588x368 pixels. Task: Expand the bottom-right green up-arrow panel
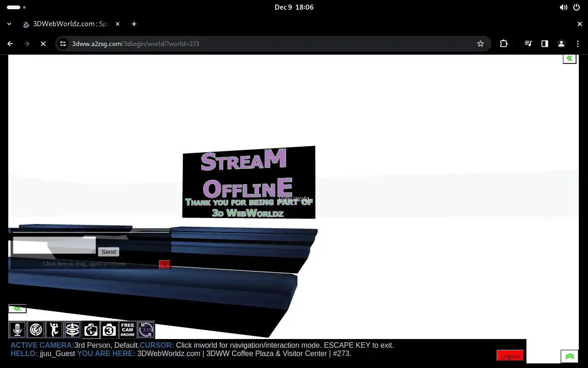[x=570, y=356]
